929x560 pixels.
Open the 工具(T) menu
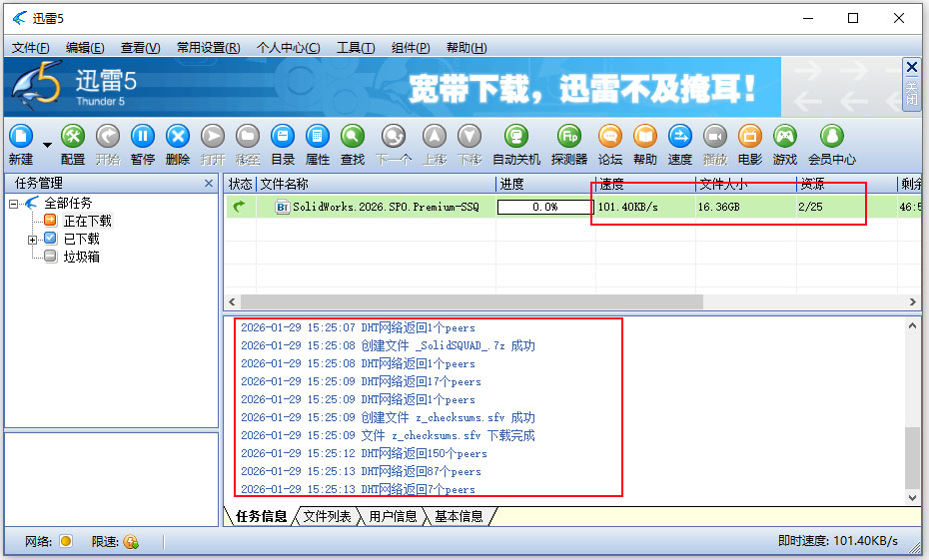356,47
